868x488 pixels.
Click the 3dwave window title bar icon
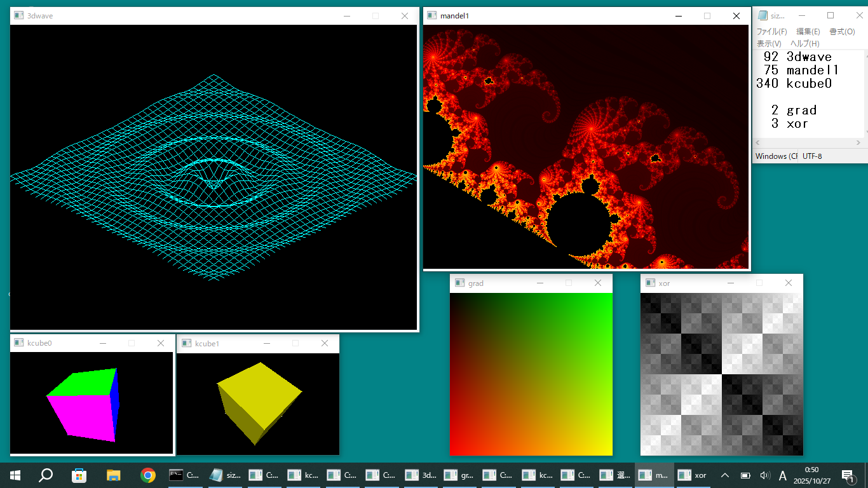point(18,16)
